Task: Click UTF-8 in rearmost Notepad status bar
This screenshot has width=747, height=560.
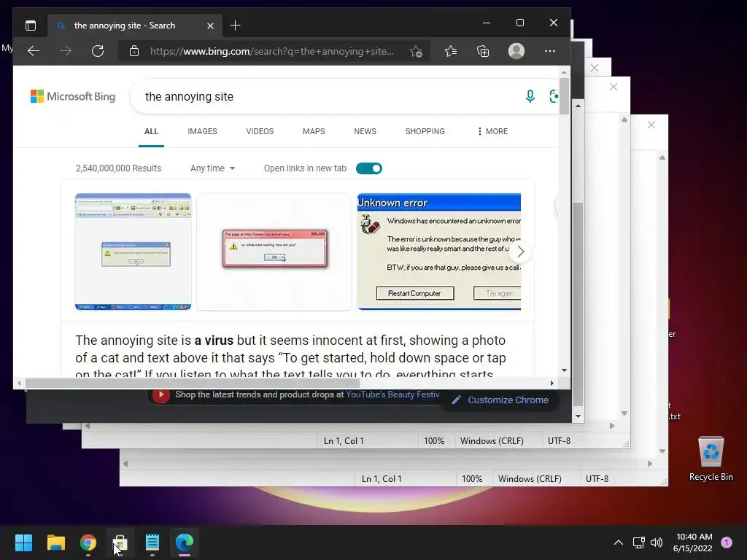Action: click(597, 478)
